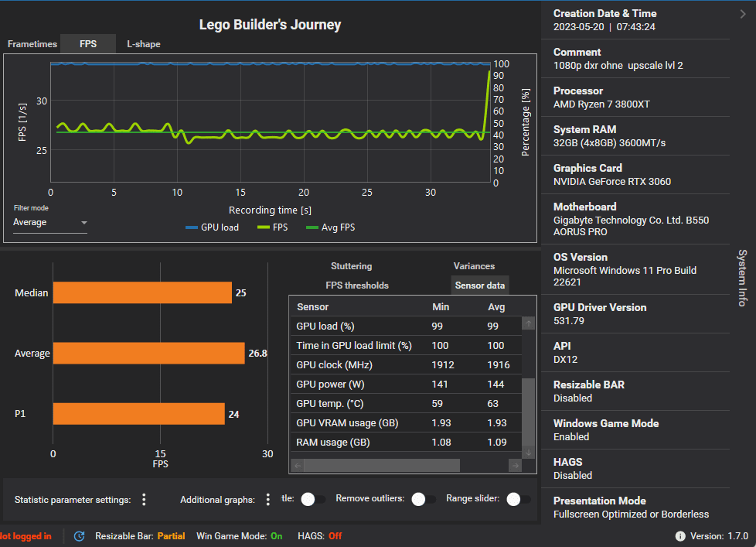This screenshot has width=756, height=547.
Task: Click the Median orange bar
Action: point(142,292)
